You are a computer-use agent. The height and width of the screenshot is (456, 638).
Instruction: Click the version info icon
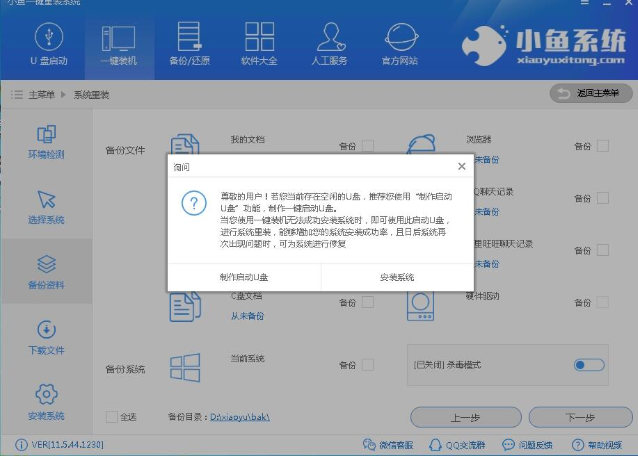21,445
